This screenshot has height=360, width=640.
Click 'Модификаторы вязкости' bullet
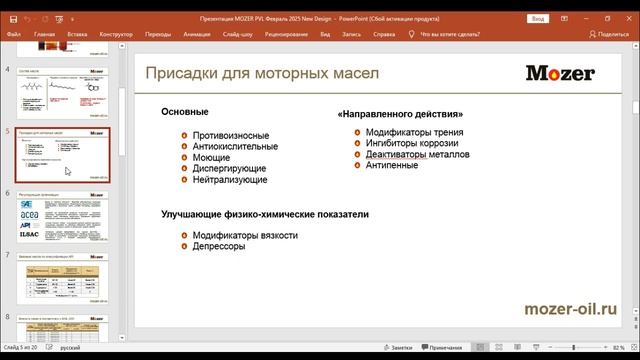pyautogui.click(x=245, y=236)
